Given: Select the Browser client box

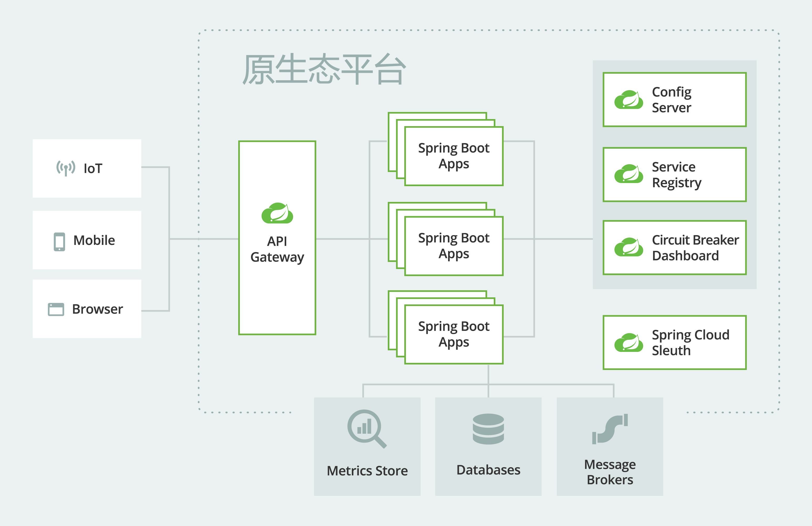Looking at the screenshot, I should pos(87,309).
